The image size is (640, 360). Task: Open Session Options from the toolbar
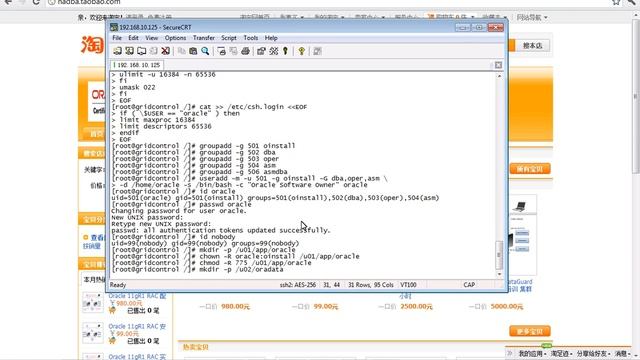point(261,51)
